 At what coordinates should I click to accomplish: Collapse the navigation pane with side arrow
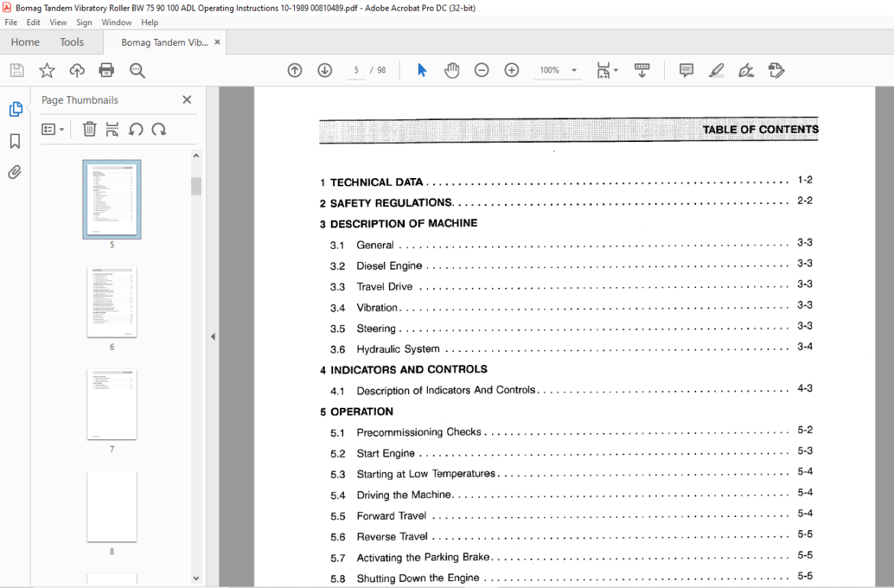click(x=212, y=337)
